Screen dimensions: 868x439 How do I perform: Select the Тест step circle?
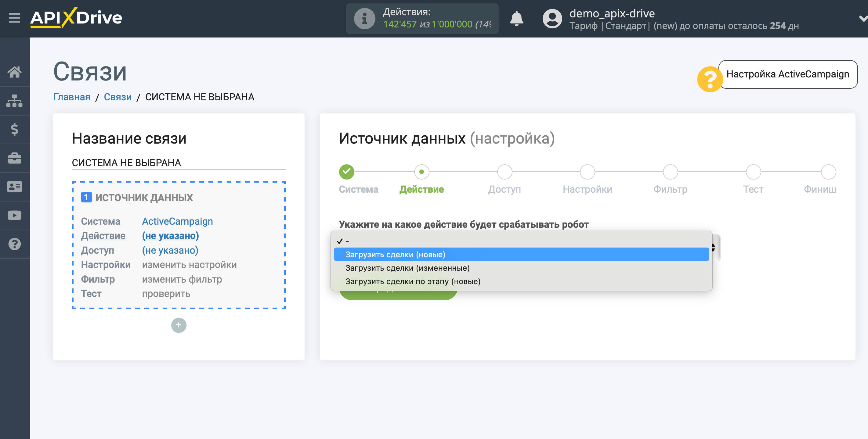[x=753, y=172]
